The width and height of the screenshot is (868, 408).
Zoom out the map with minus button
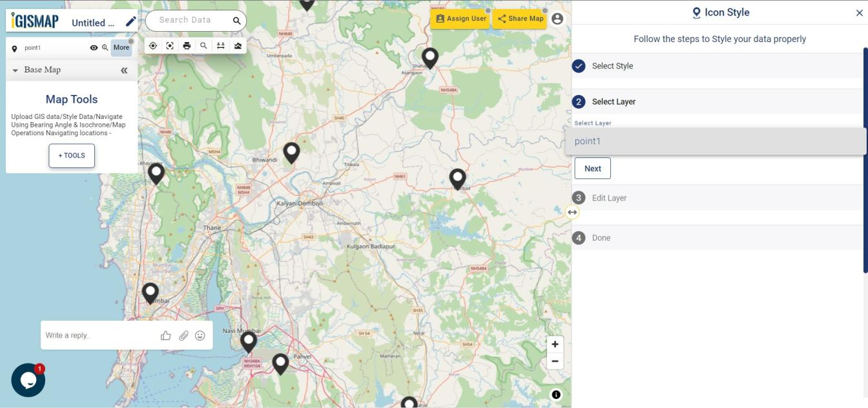pos(555,361)
